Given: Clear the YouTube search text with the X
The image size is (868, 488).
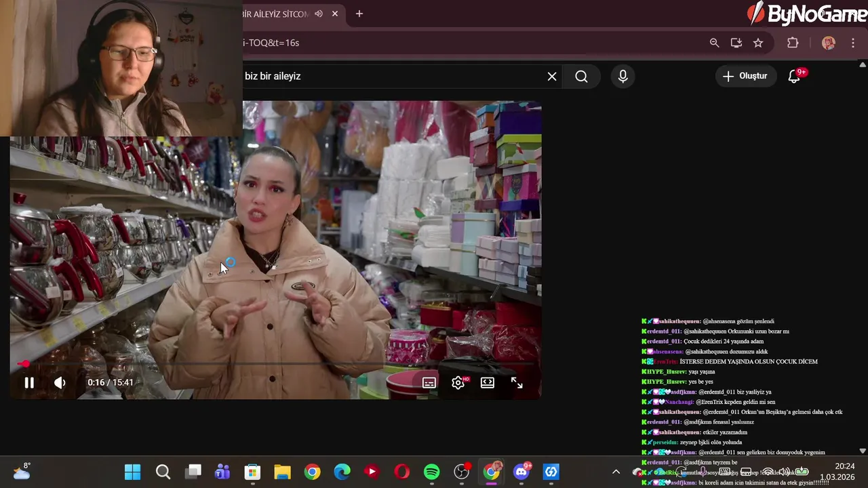Looking at the screenshot, I should [x=552, y=77].
